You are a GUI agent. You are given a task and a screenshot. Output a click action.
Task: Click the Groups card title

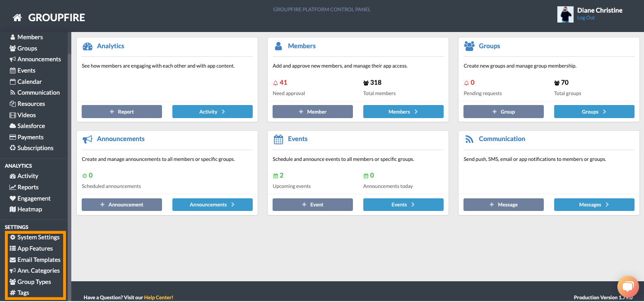click(490, 46)
